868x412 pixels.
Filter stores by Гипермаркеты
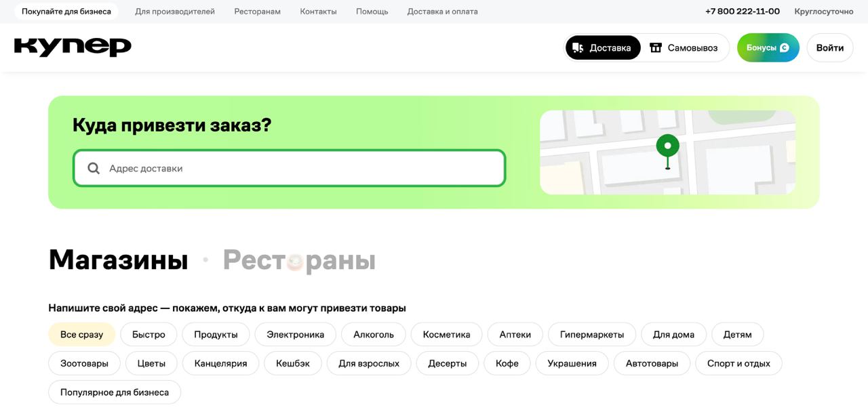coord(592,335)
